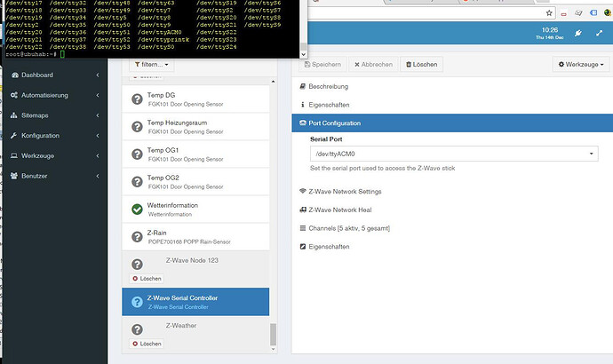Viewport: 613px width, 364px height.
Task: Select the Wetterinformation thing
Action: pyautogui.click(x=195, y=210)
